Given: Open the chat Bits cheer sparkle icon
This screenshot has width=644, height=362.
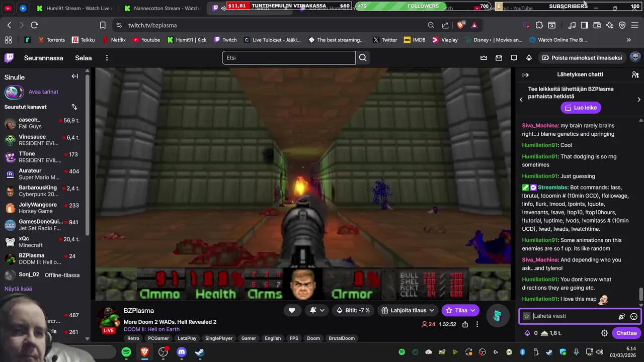Looking at the screenshot, I should (622, 316).
